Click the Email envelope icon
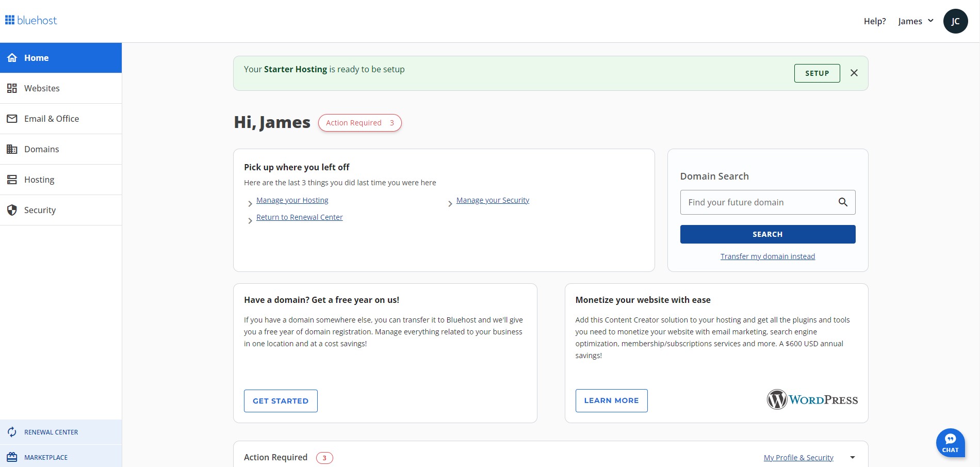Viewport: 980px width, 467px height. [12, 119]
